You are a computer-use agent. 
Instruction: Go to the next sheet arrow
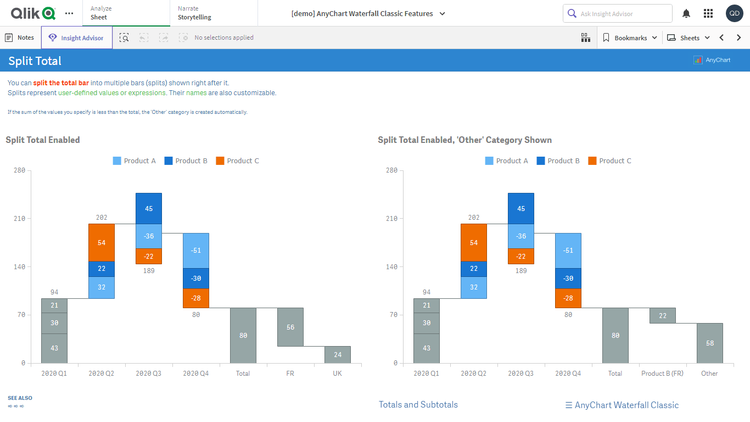pos(739,37)
